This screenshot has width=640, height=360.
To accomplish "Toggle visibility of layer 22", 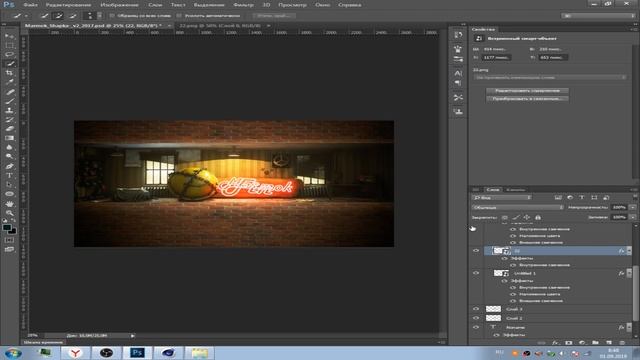I will pyautogui.click(x=476, y=251).
